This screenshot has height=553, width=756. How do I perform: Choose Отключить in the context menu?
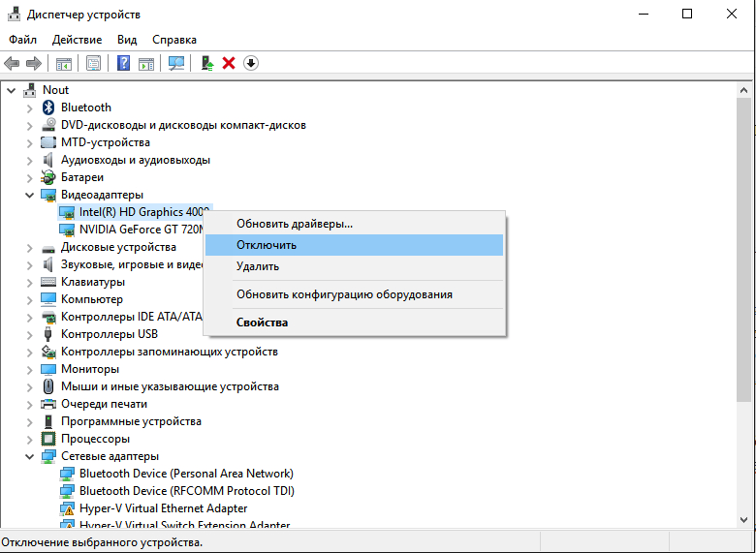pyautogui.click(x=355, y=245)
